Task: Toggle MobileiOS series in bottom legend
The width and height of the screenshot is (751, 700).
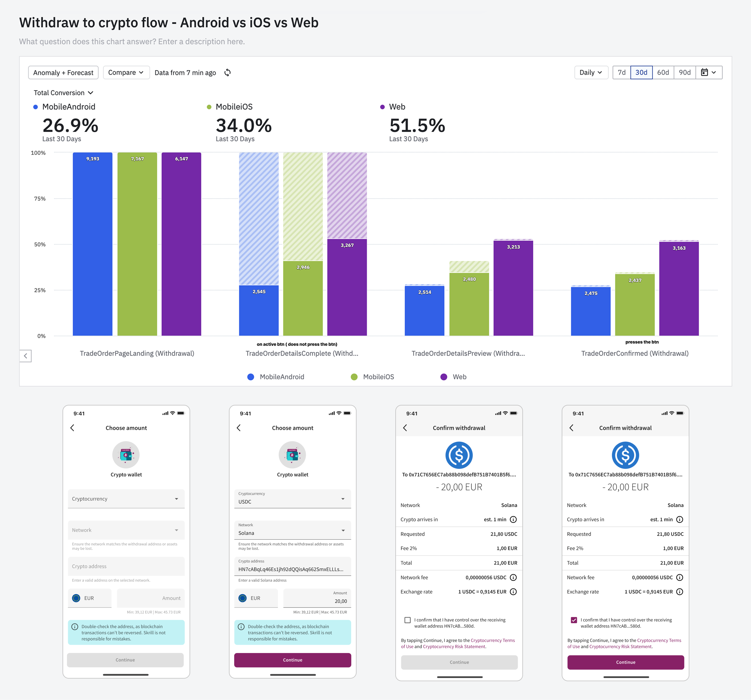Action: point(372,377)
